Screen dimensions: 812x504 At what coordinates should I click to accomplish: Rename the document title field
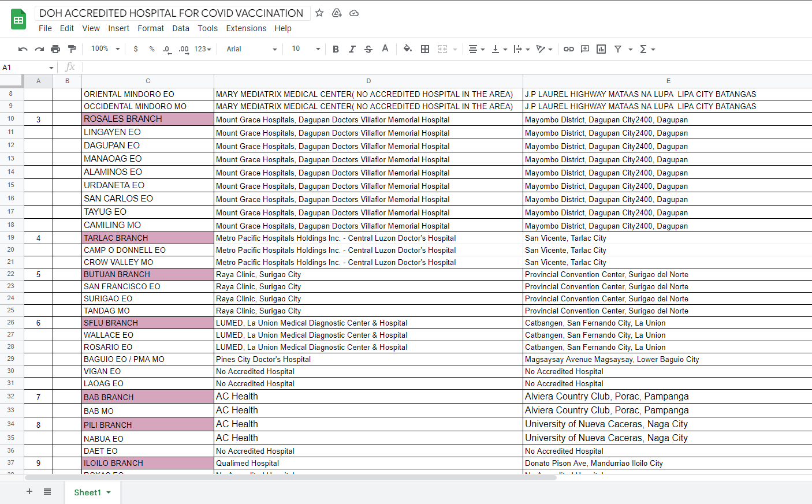(172, 13)
